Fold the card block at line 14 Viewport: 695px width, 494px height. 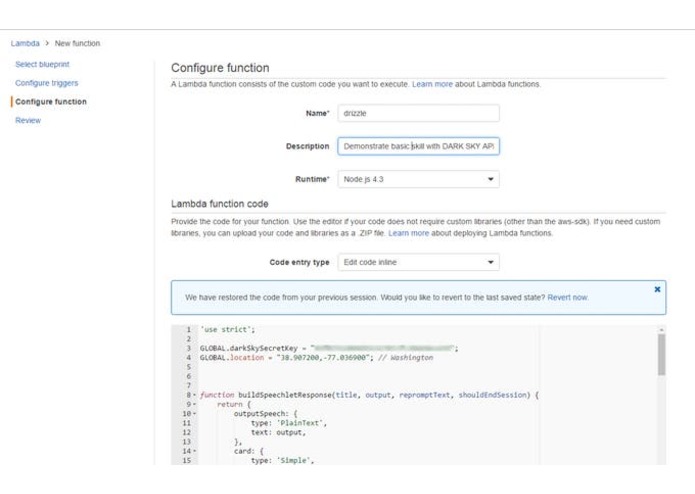pos(195,451)
